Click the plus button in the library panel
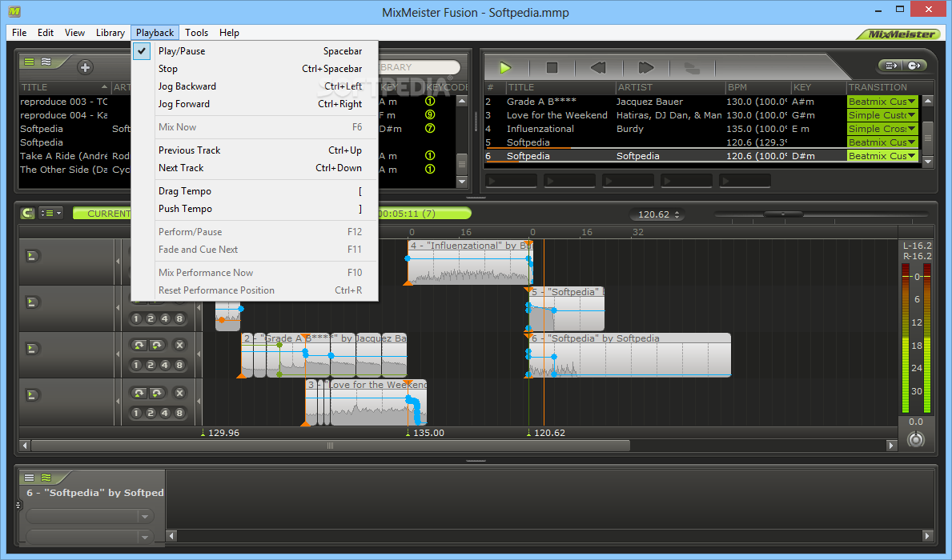This screenshot has height=560, width=952. tap(85, 67)
